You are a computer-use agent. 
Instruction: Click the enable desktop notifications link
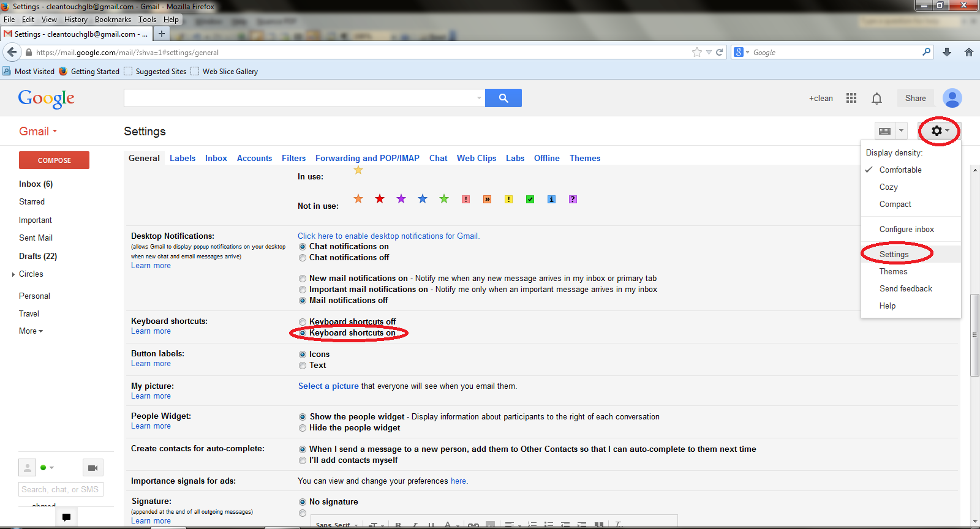click(388, 236)
